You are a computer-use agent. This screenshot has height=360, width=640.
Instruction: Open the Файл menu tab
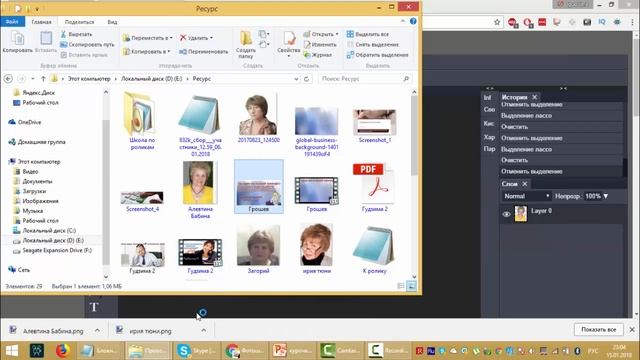(13, 22)
